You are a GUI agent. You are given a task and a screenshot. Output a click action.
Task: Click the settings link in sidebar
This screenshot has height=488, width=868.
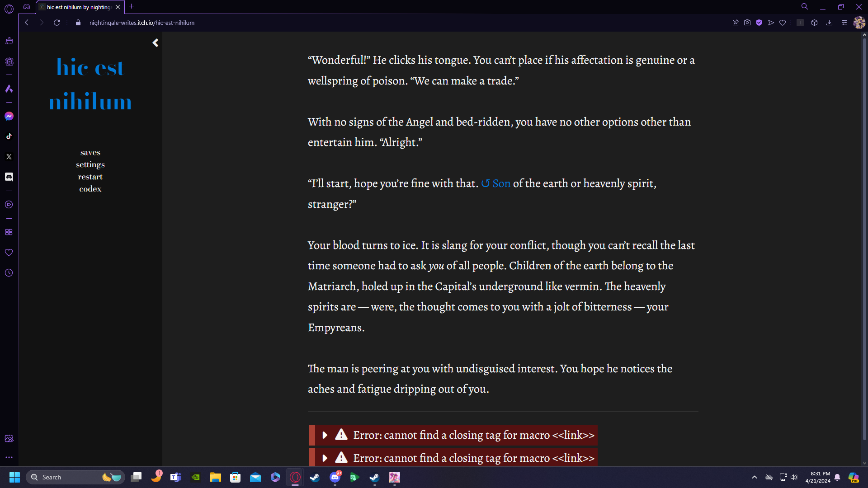90,165
